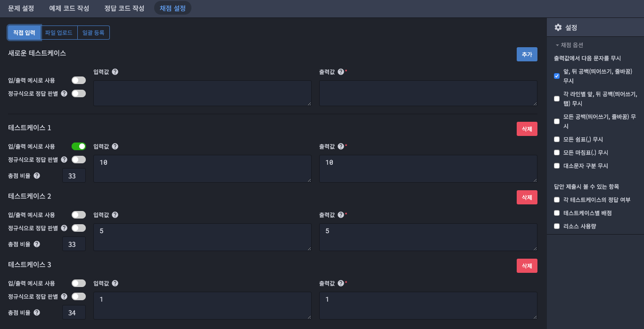
Task: Click help icon beside 테스트케이스 1 정규식으로 정답 판별
Action: click(64, 160)
